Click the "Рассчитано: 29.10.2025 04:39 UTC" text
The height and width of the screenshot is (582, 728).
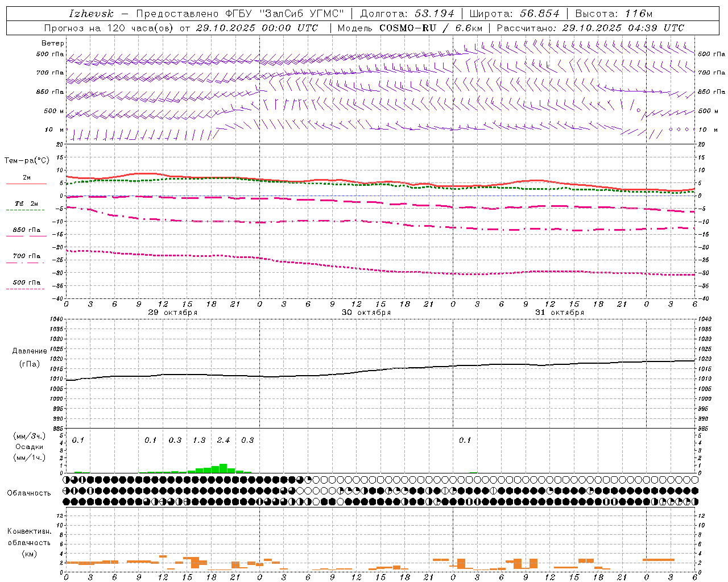pyautogui.click(x=590, y=28)
